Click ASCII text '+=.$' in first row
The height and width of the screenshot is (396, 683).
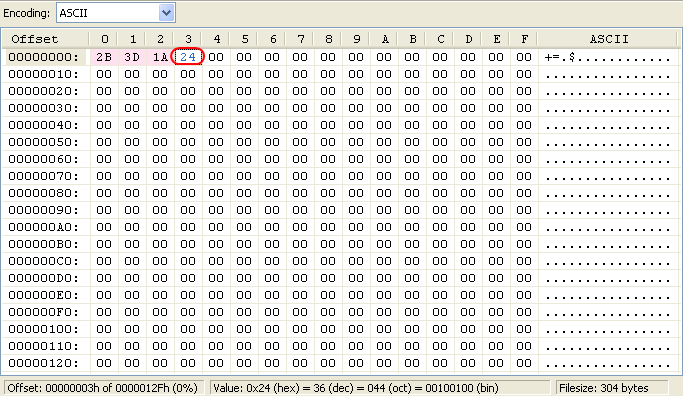tap(560, 57)
